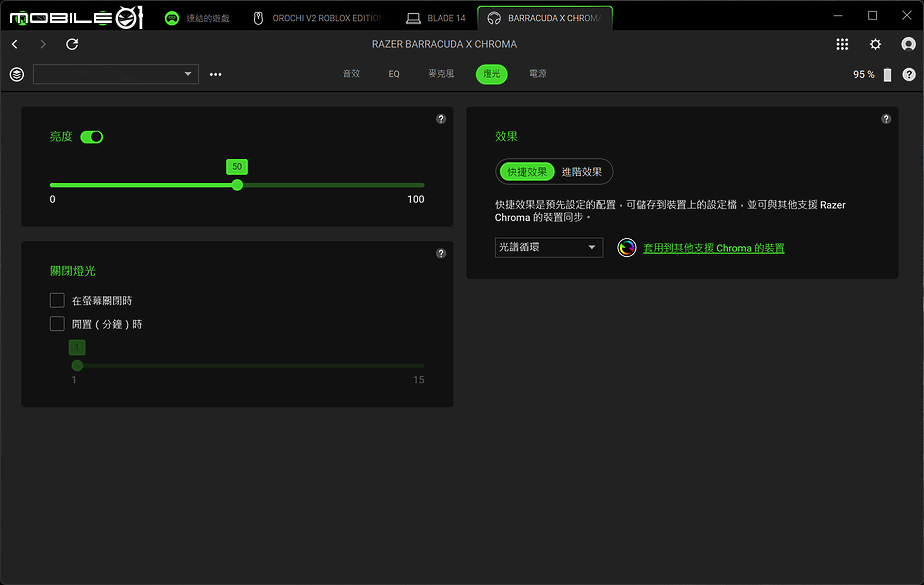This screenshot has height=585, width=924.
Task: Check the 閒置（分鐘）時 checkbox
Action: click(x=57, y=324)
